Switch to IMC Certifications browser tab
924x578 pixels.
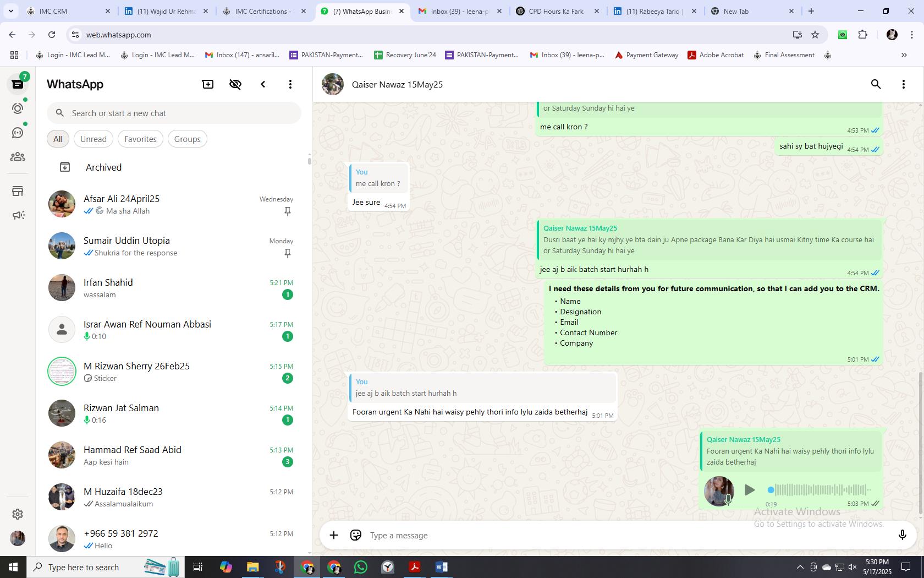pos(265,11)
